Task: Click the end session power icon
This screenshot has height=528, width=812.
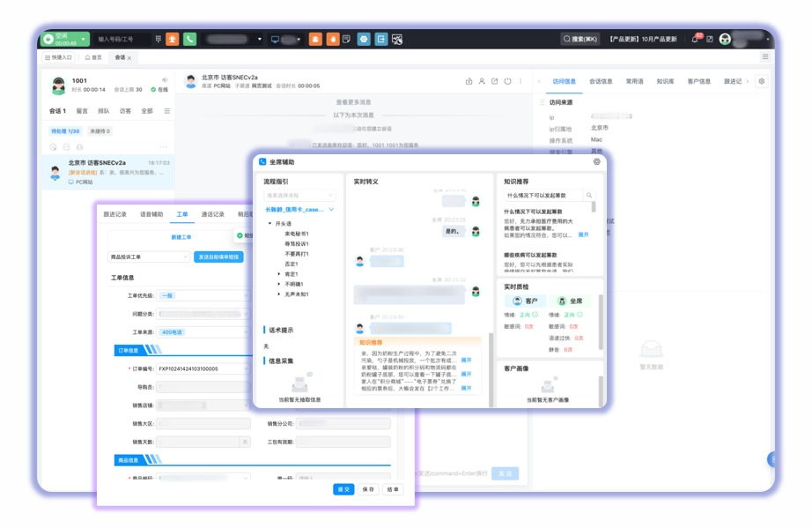Action: 507,81
